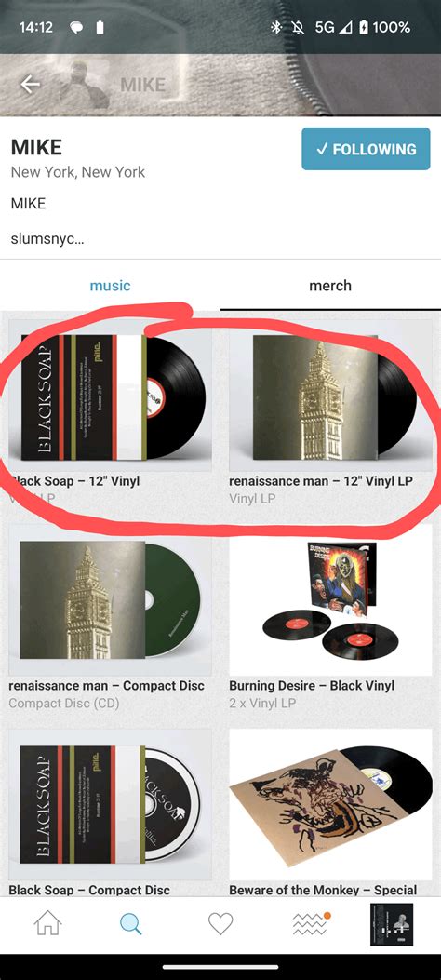Viewport: 441px width, 980px height.
Task: Open Black Soap 12" Vinyl cover image
Action: tap(110, 396)
